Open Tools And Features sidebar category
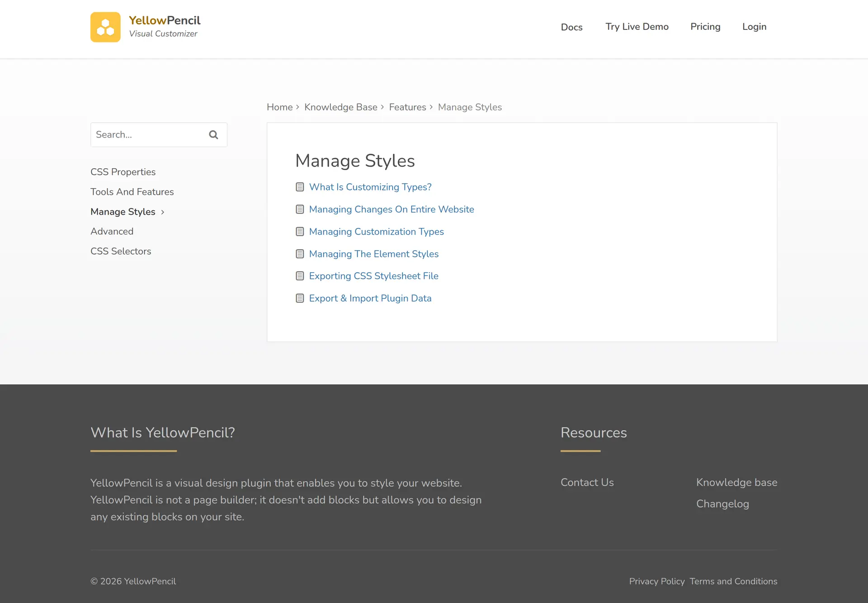The image size is (868, 603). coord(132,192)
